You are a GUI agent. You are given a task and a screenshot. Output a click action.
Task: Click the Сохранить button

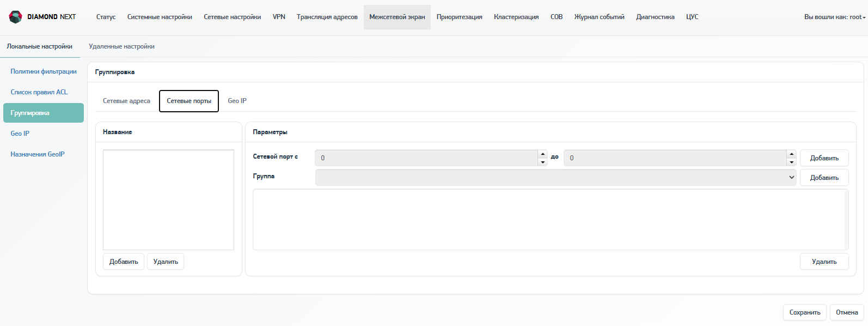[805, 312]
